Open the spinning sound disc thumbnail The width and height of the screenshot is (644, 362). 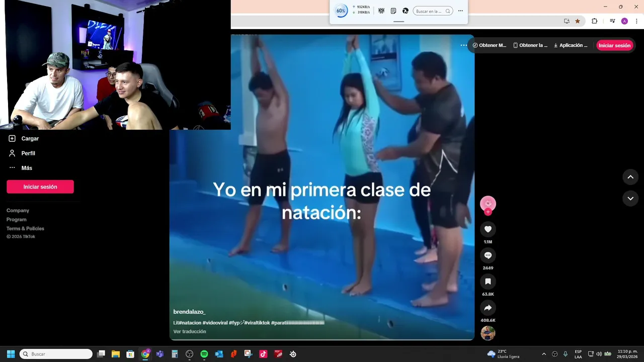point(488,333)
